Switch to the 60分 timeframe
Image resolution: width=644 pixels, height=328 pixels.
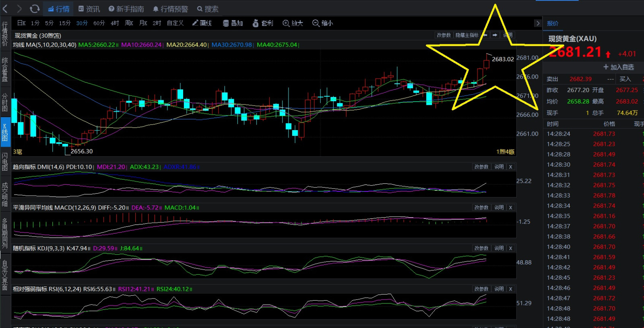[x=99, y=23]
